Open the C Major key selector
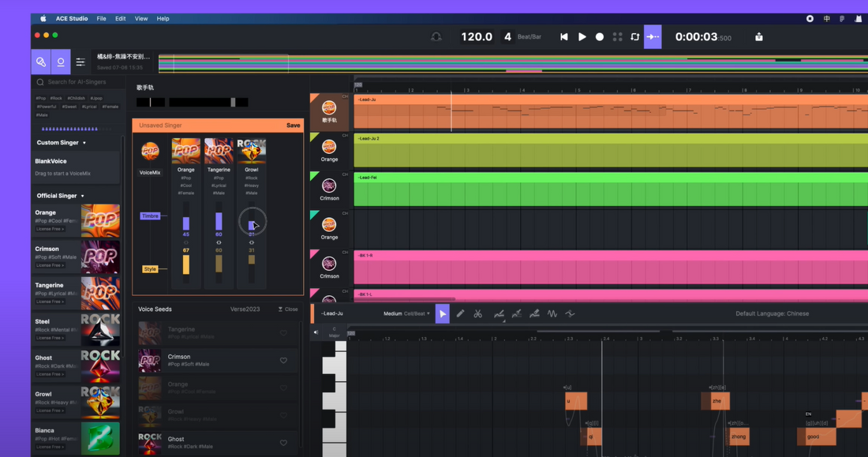The image size is (868, 457). (333, 332)
